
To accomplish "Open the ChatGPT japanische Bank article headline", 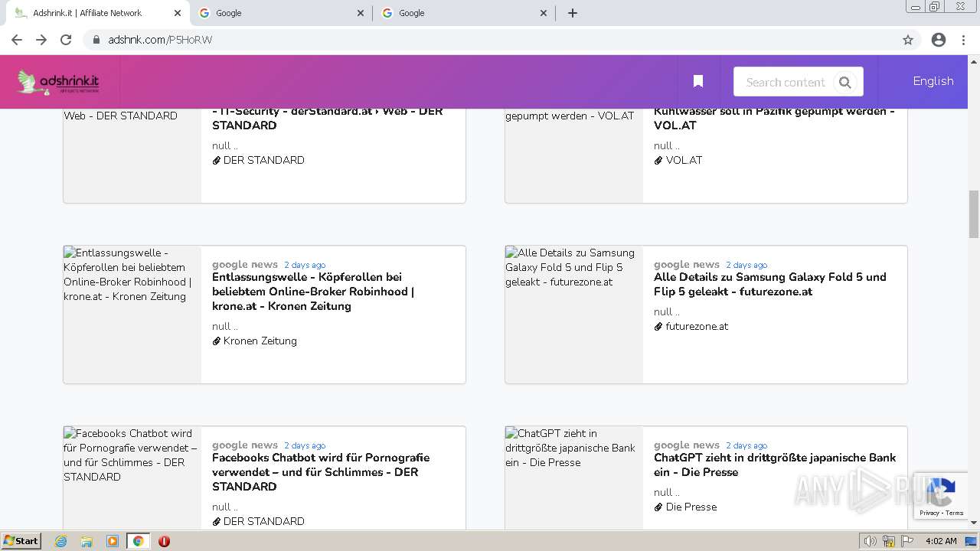I will pos(775,465).
